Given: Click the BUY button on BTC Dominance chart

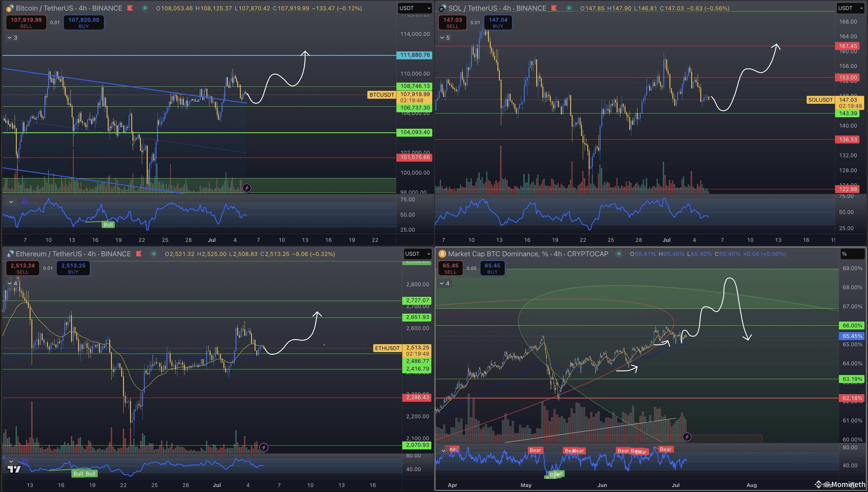Looking at the screenshot, I should pos(492,268).
